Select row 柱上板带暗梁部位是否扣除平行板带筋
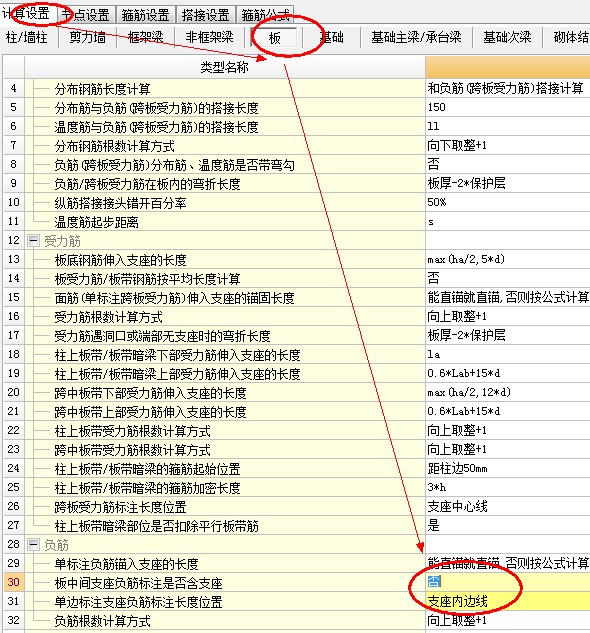The image size is (590, 633). click(225, 526)
